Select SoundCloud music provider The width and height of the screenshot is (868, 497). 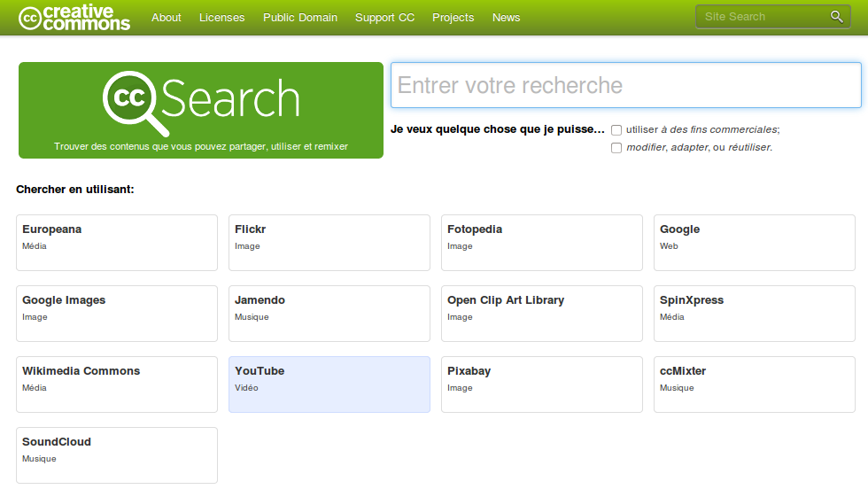[x=116, y=455]
